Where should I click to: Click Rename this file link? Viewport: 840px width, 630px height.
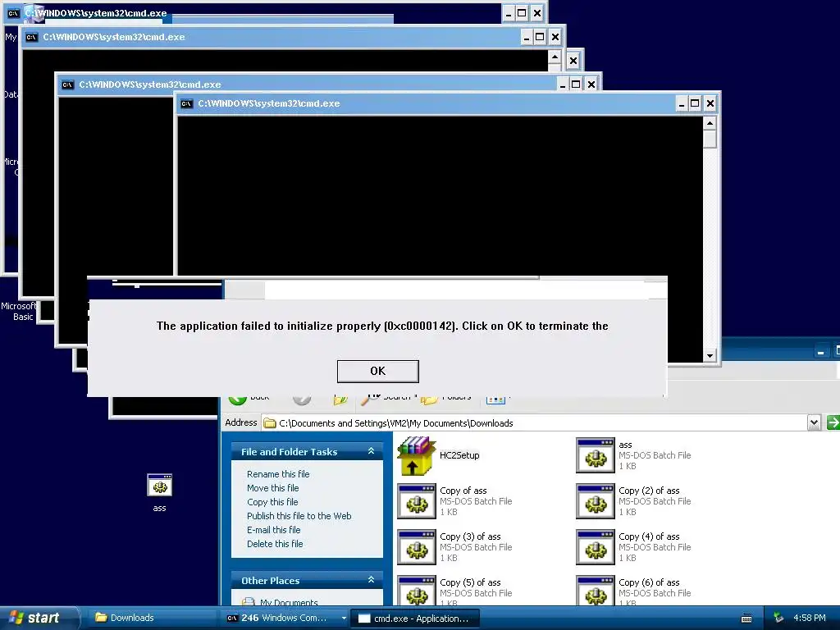(278, 474)
